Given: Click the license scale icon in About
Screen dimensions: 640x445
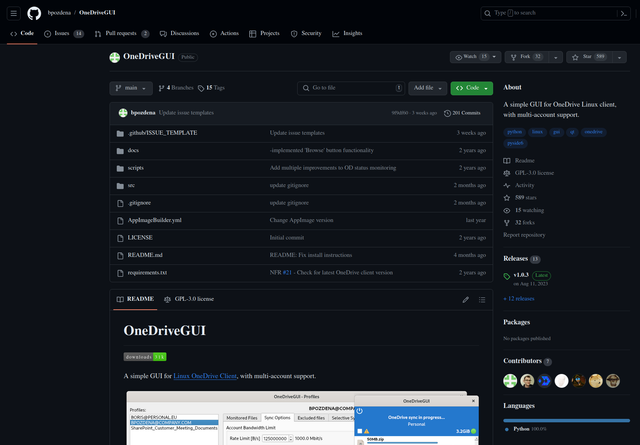Looking at the screenshot, I should coord(507,173).
